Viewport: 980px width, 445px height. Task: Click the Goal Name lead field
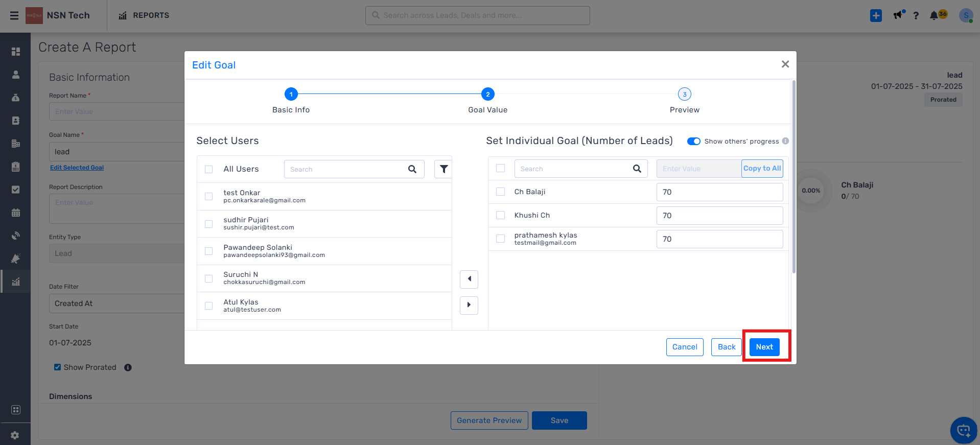point(116,152)
